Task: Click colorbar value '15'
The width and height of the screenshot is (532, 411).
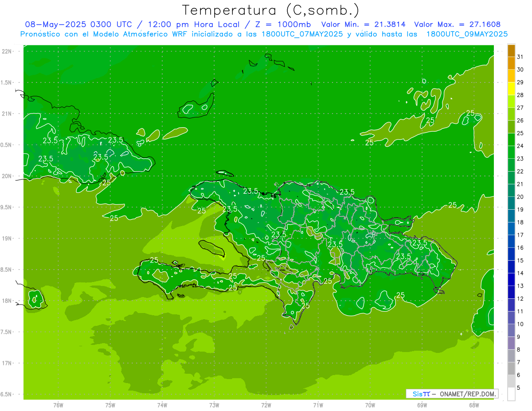Action: pyautogui.click(x=520, y=261)
